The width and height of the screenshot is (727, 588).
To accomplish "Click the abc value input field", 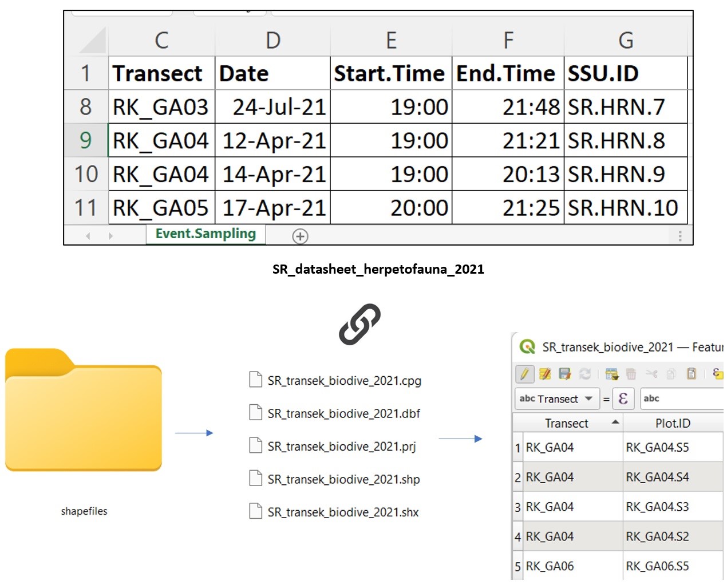I will click(x=682, y=398).
